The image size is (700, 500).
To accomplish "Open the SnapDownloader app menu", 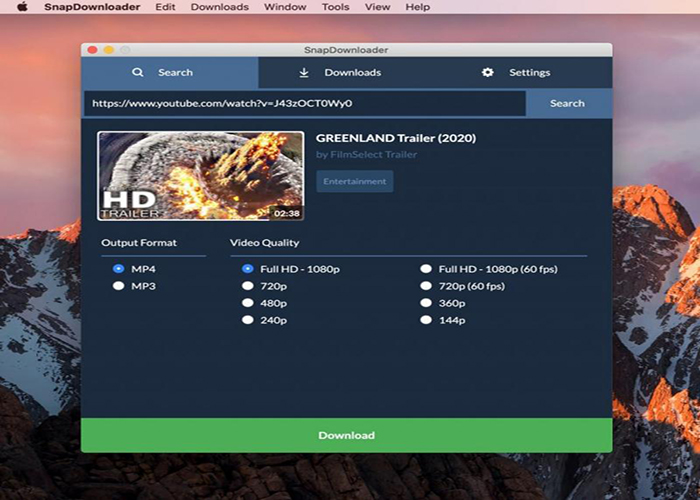I will click(92, 7).
